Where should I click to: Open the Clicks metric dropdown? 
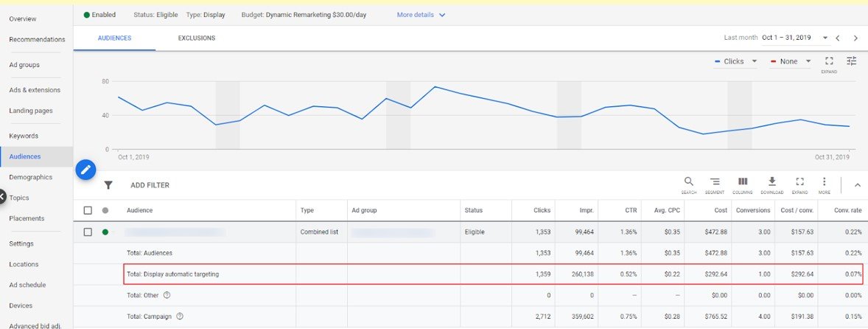736,61
